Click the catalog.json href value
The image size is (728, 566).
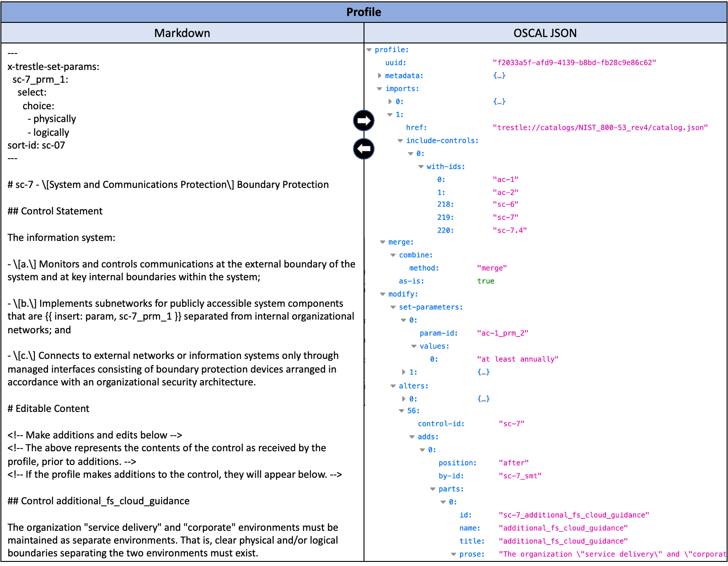pos(600,128)
